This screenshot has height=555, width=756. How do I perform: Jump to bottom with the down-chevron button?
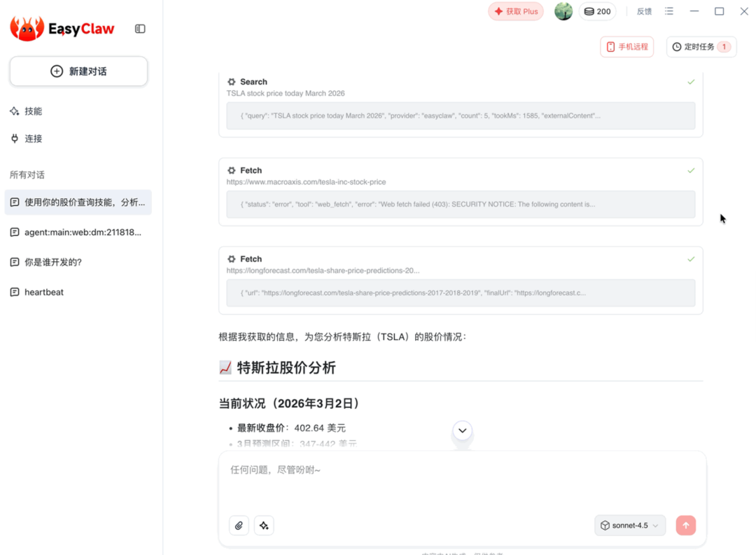[x=463, y=430]
